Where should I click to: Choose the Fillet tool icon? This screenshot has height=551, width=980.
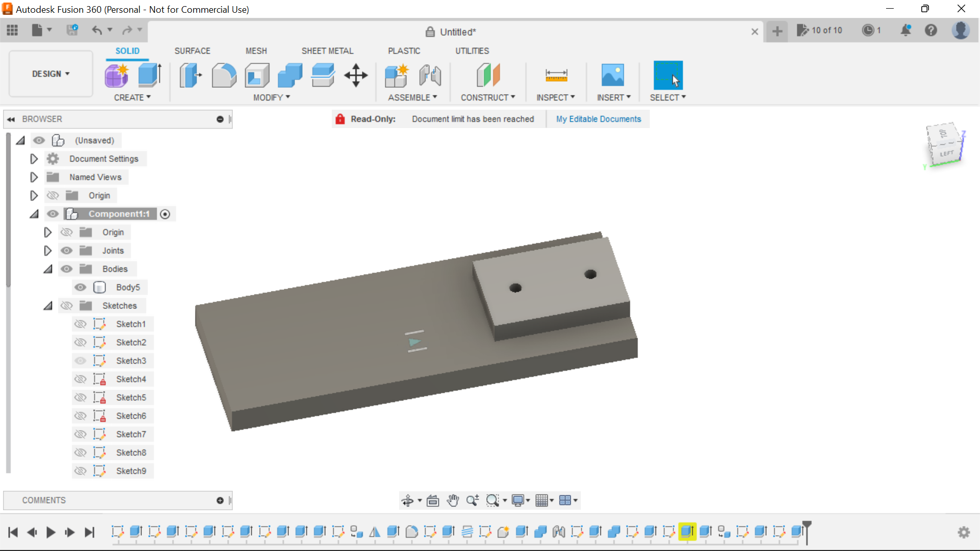pos(224,76)
